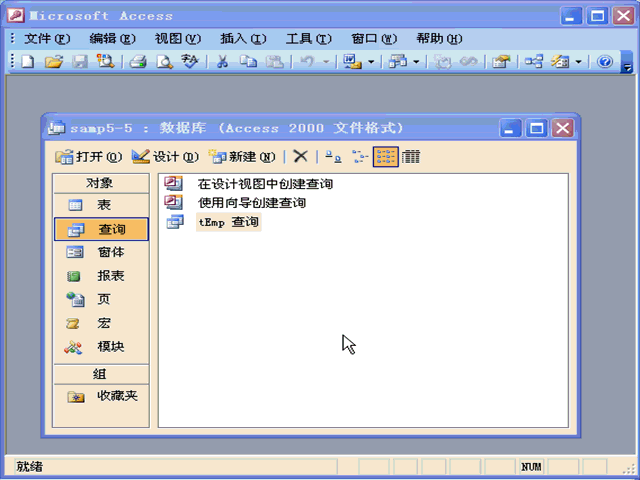
Task: Select the tEmp 查询 query item
Action: tap(229, 222)
